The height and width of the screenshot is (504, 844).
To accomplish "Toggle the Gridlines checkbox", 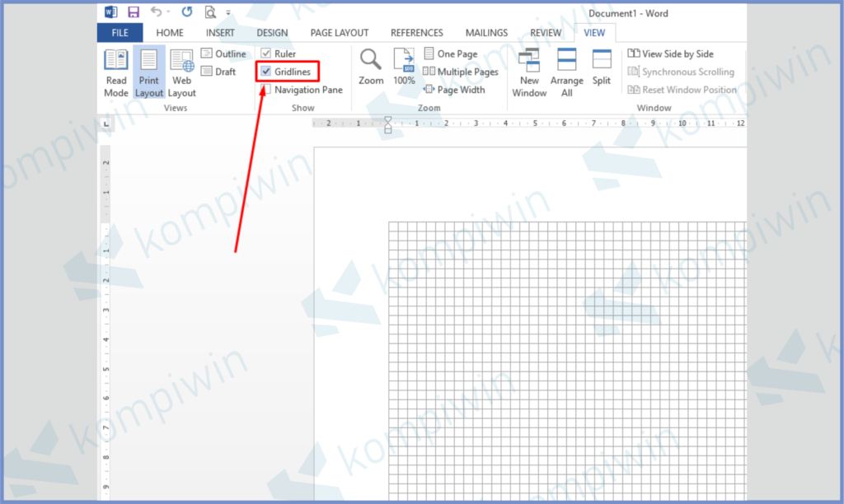I will 266,72.
